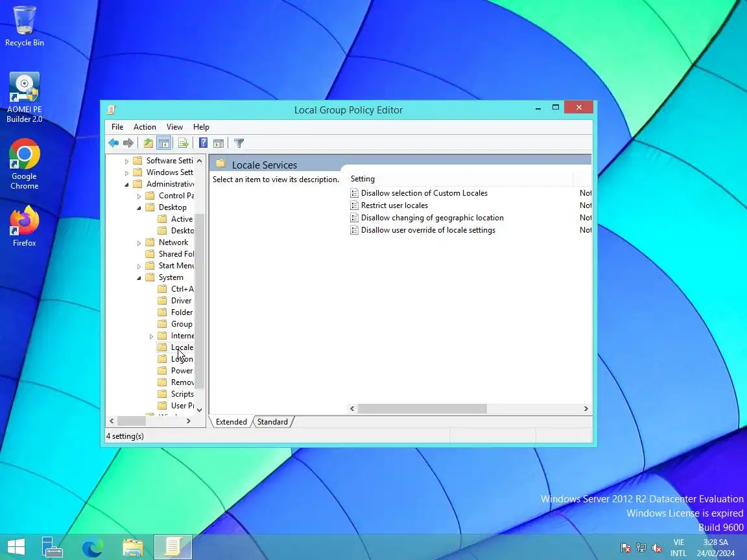Open File Explorer from the taskbar
The image size is (747, 560).
tap(132, 547)
